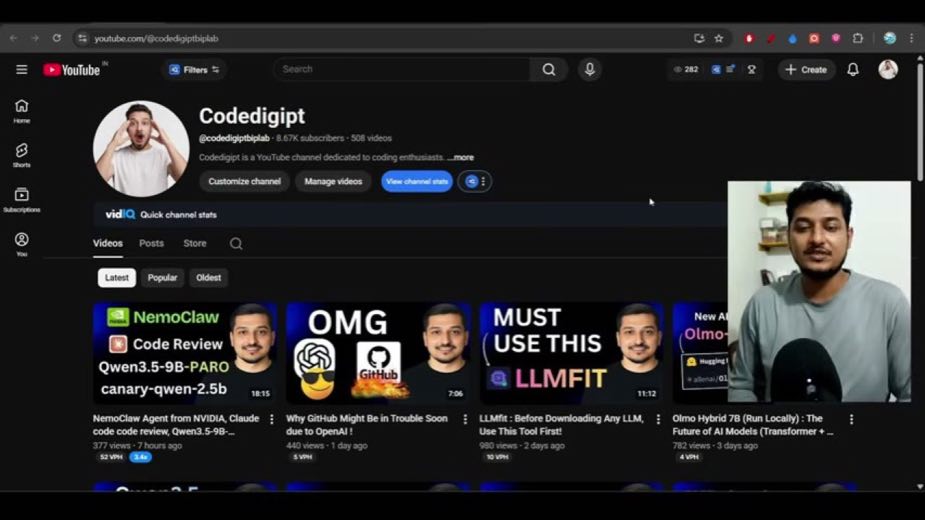Sort videos by Latest

[117, 277]
